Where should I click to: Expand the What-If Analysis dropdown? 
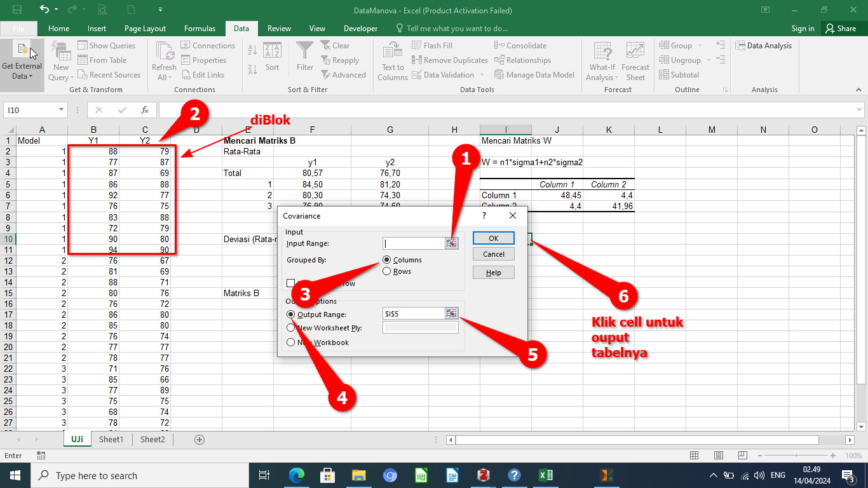point(602,72)
